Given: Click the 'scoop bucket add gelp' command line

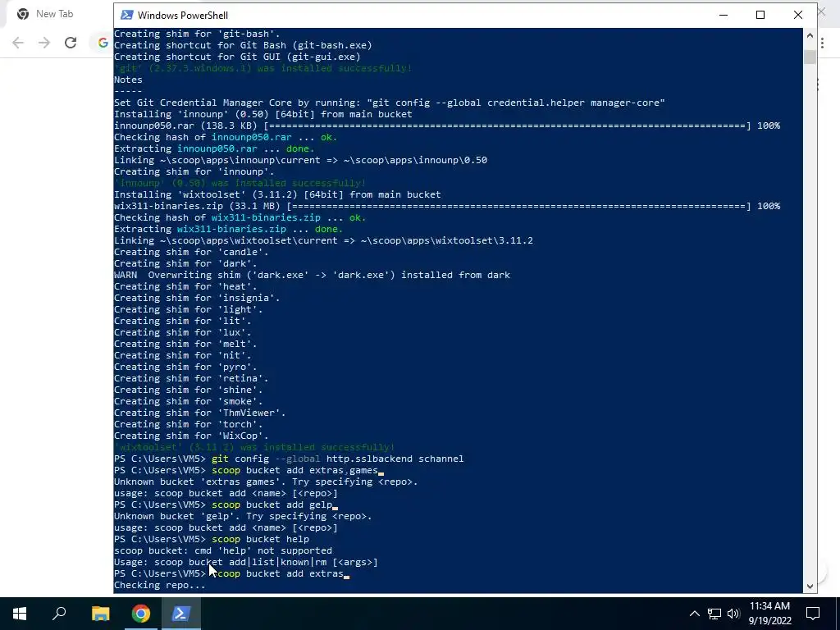Looking at the screenshot, I should coord(225,504).
